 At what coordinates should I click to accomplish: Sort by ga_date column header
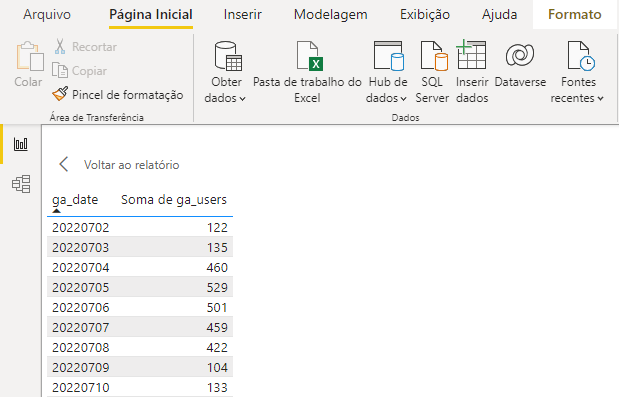click(75, 200)
